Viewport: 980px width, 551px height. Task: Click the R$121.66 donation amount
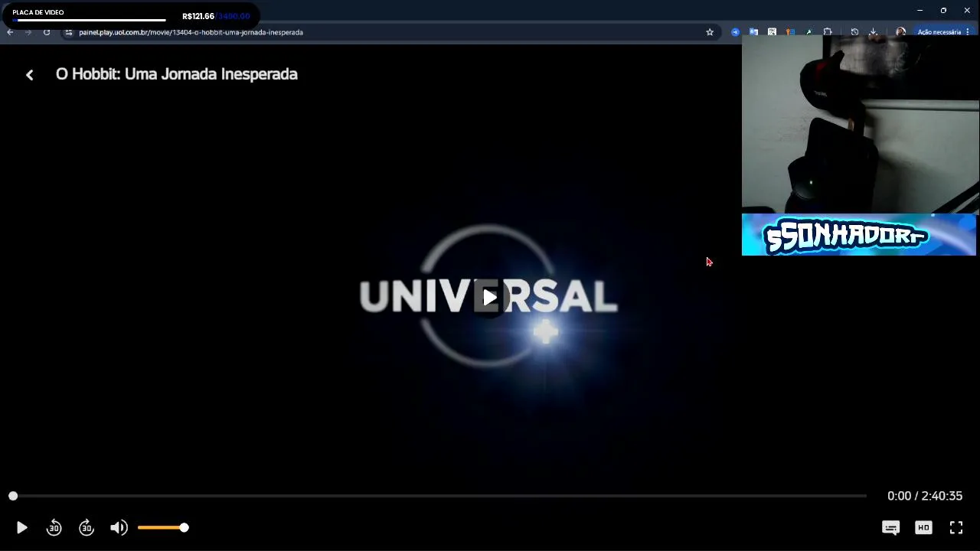coord(198,16)
